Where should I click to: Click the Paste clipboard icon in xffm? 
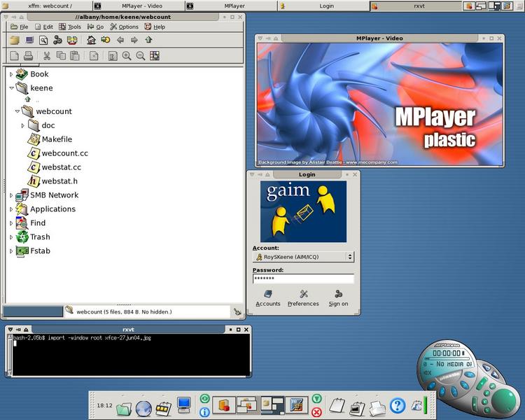point(75,55)
